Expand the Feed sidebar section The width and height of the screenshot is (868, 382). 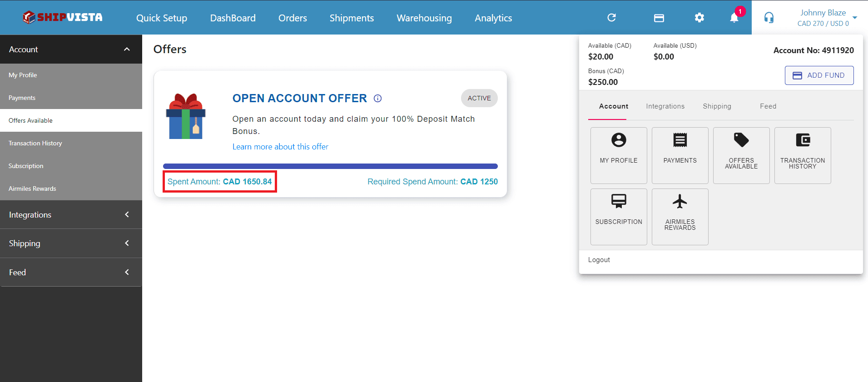coord(71,272)
